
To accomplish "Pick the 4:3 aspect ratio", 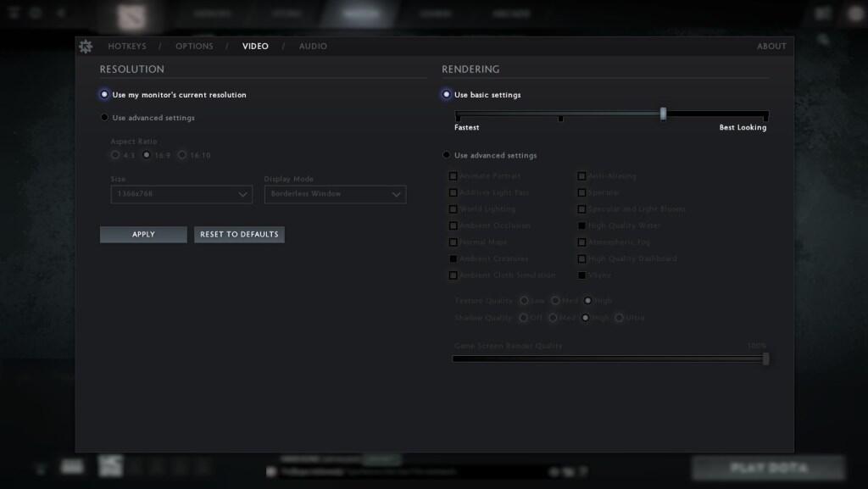I will point(115,155).
